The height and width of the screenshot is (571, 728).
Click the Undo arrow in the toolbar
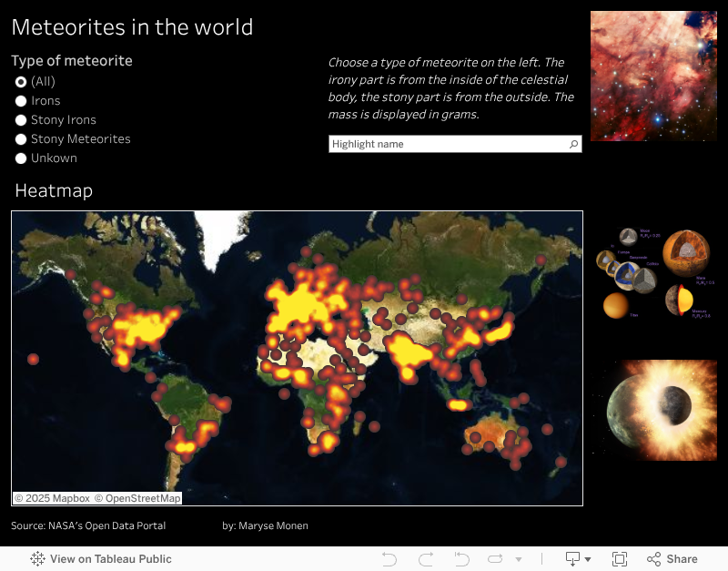point(389,559)
